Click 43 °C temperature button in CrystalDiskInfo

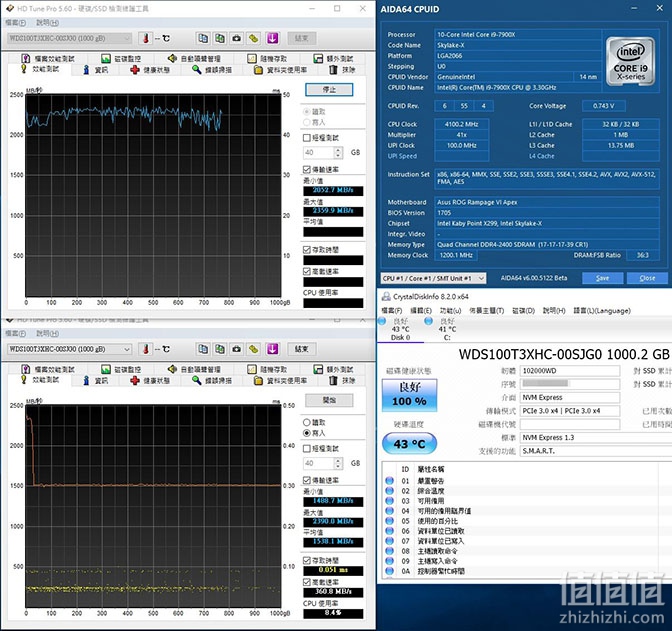(409, 444)
